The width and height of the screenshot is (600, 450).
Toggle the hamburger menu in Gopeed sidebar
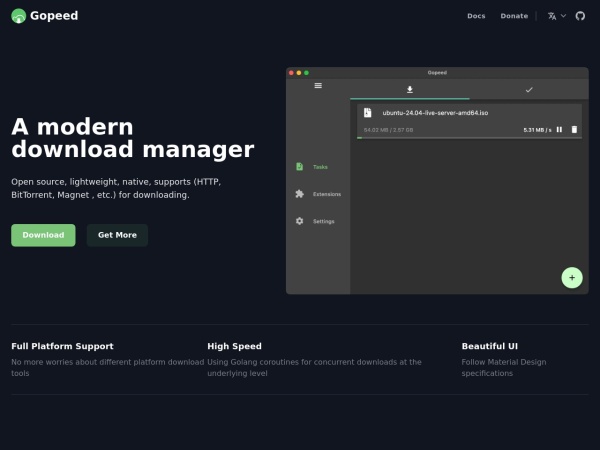tap(318, 86)
